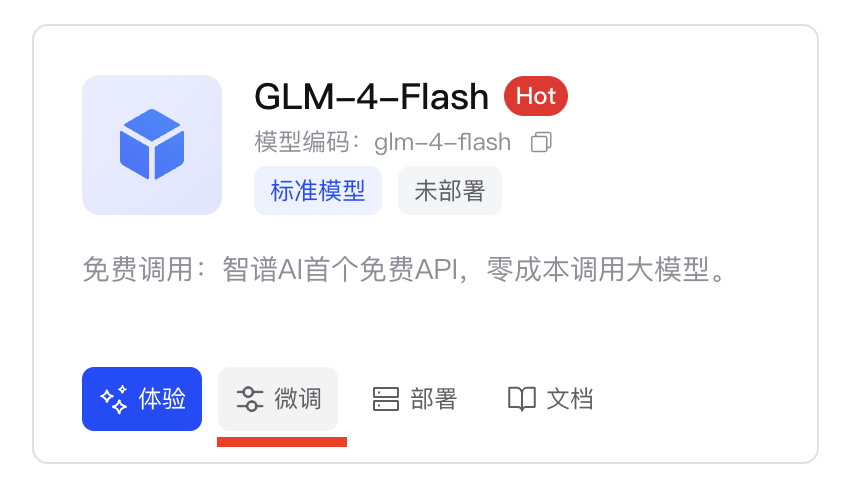Image resolution: width=852 pixels, height=486 pixels.
Task: Click the glm-4-flash model code text
Action: tap(442, 142)
